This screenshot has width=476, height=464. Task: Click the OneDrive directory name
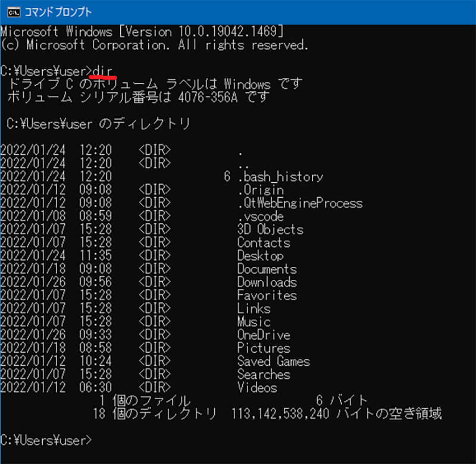coord(264,335)
